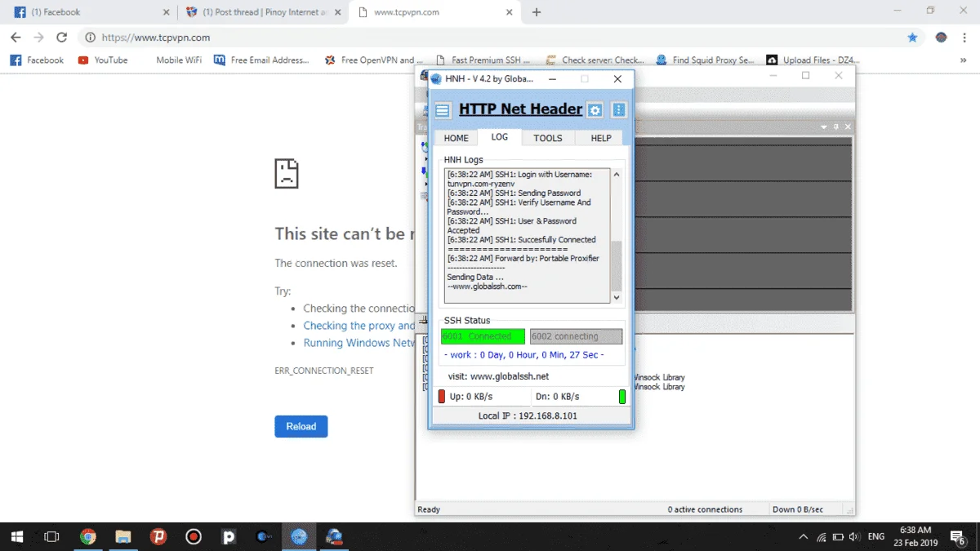980x551 pixels.
Task: Click the HTTP Net Header title link
Action: pyautogui.click(x=520, y=109)
